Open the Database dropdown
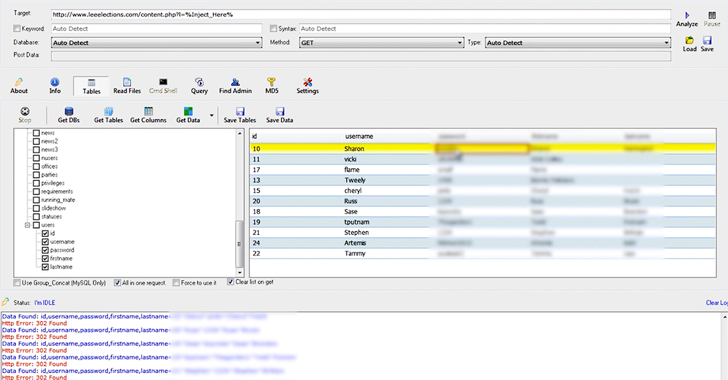Screen dimensions: 728x380 pyautogui.click(x=156, y=43)
